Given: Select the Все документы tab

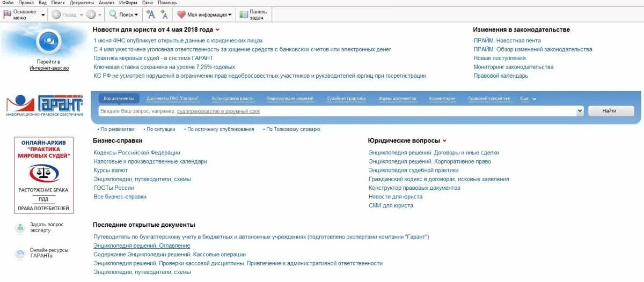Looking at the screenshot, I should 119,99.
